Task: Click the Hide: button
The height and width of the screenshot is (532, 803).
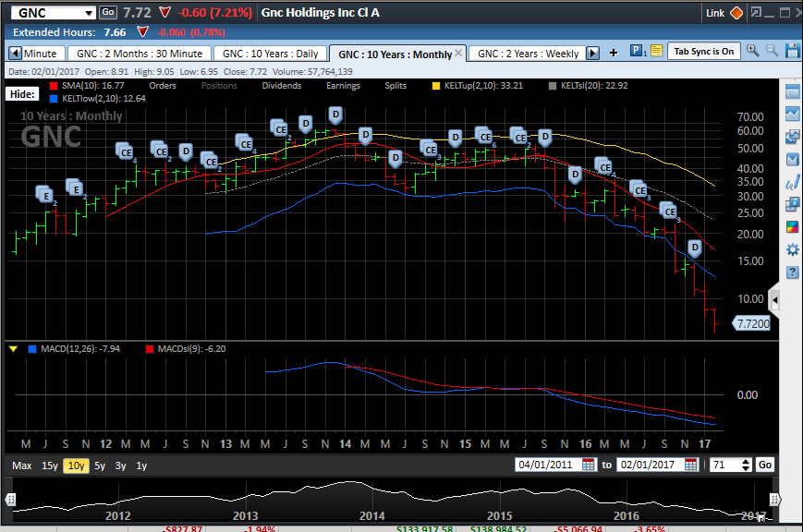Action: pyautogui.click(x=22, y=93)
